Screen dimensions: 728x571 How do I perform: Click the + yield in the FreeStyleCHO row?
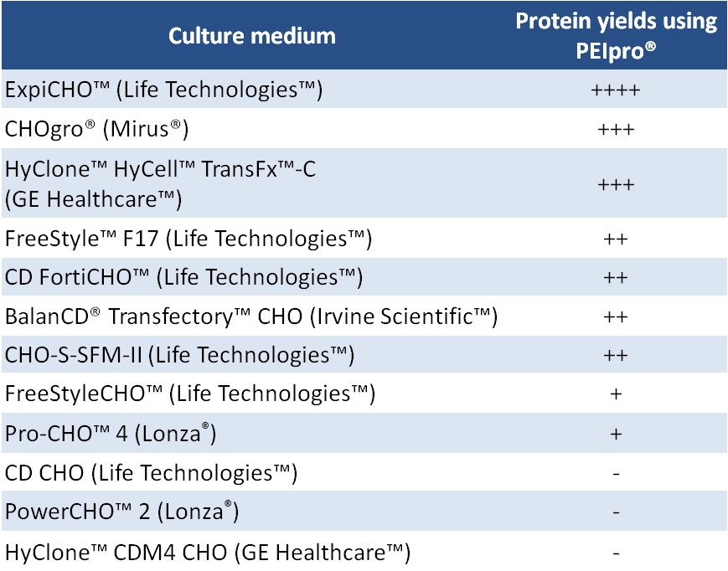point(616,393)
